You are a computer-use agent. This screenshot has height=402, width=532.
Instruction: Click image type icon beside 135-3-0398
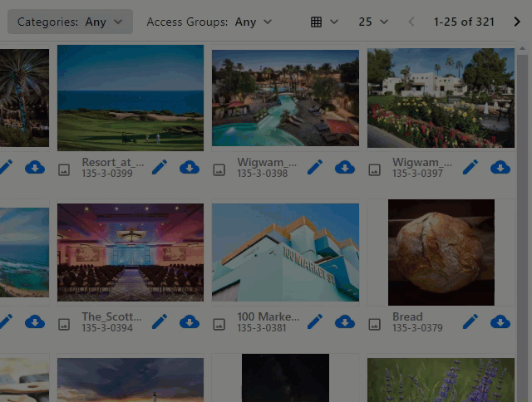point(219,169)
